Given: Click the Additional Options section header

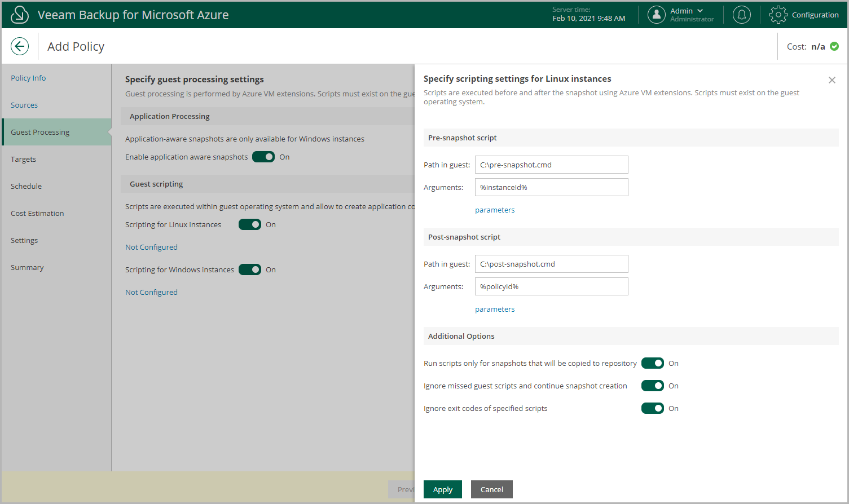Looking at the screenshot, I should click(631, 336).
